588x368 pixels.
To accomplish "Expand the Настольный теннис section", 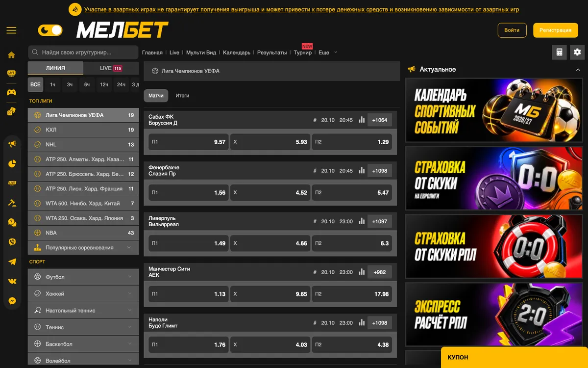I will click(x=83, y=311).
